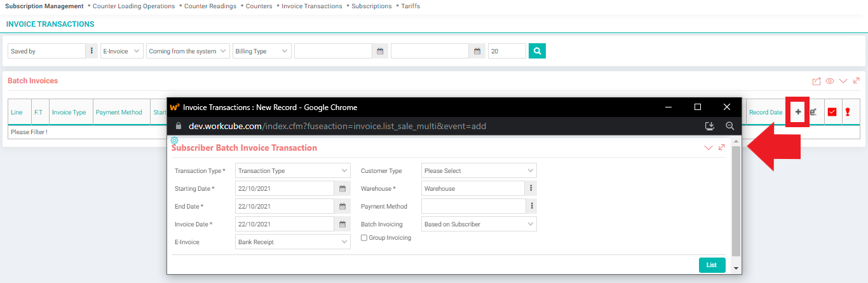The width and height of the screenshot is (868, 283).
Task: Click the popup vertical scrollbar thumb
Action: click(x=736, y=200)
